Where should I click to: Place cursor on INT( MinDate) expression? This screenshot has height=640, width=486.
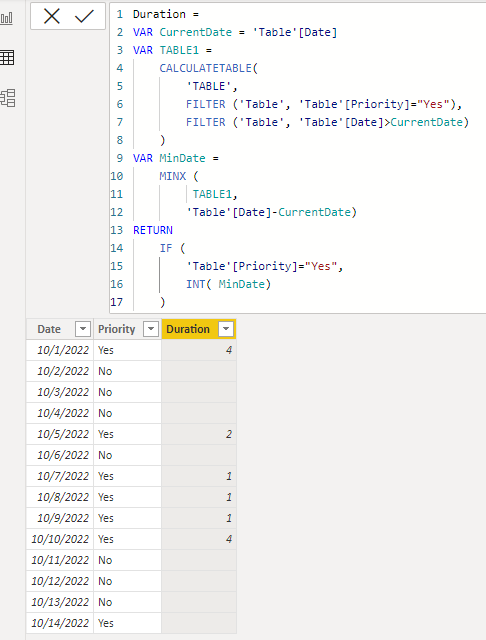[229, 284]
